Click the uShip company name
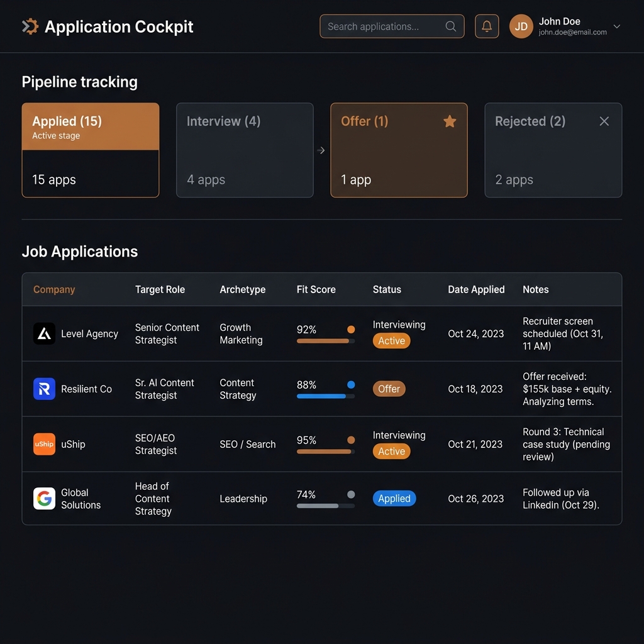644x644 pixels. tap(73, 444)
